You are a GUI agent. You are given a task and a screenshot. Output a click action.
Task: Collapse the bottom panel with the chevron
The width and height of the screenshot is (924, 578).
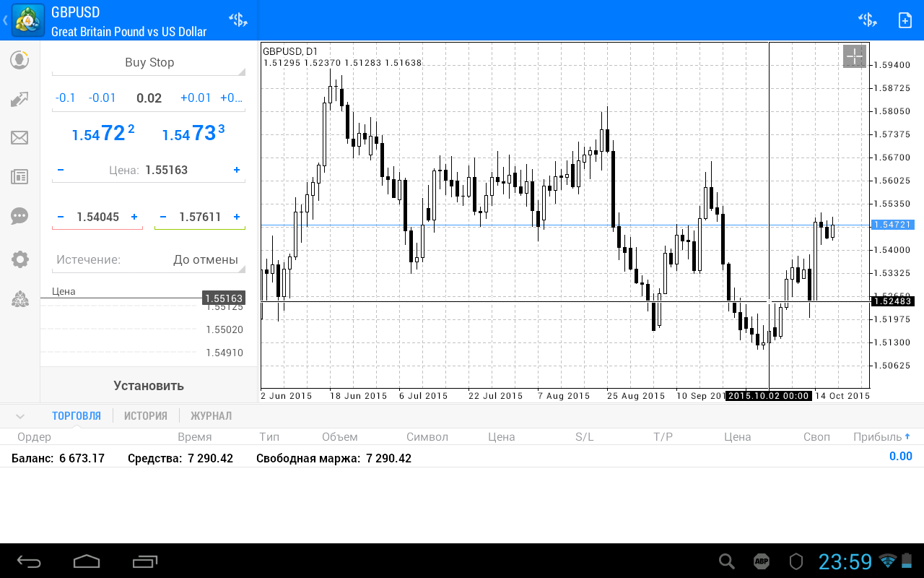tap(20, 416)
